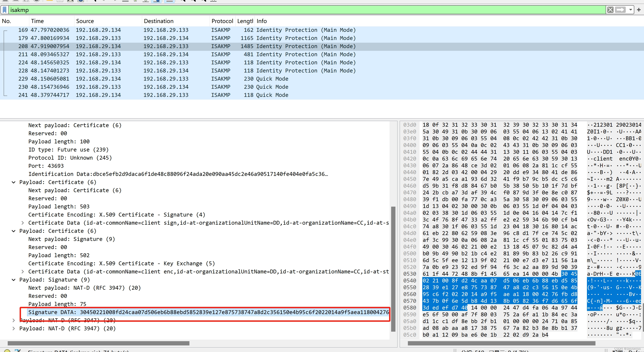644x352 pixels.
Task: Select packet 169 in the packet list
Action: [x=175, y=30]
